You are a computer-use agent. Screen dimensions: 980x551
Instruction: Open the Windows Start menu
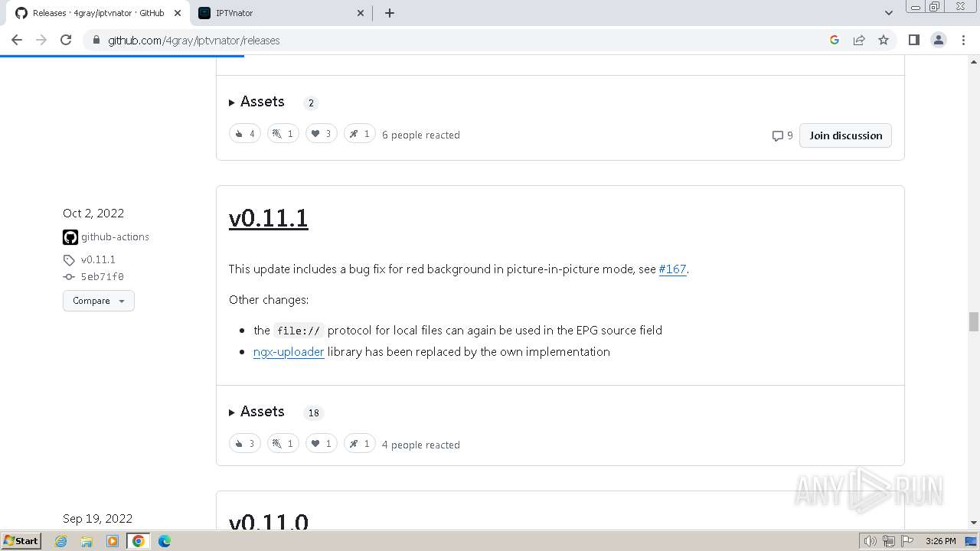pyautogui.click(x=21, y=541)
